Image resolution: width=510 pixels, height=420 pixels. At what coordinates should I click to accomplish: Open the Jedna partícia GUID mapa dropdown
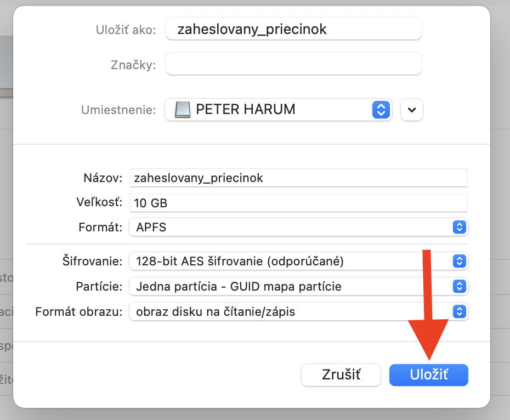291,286
